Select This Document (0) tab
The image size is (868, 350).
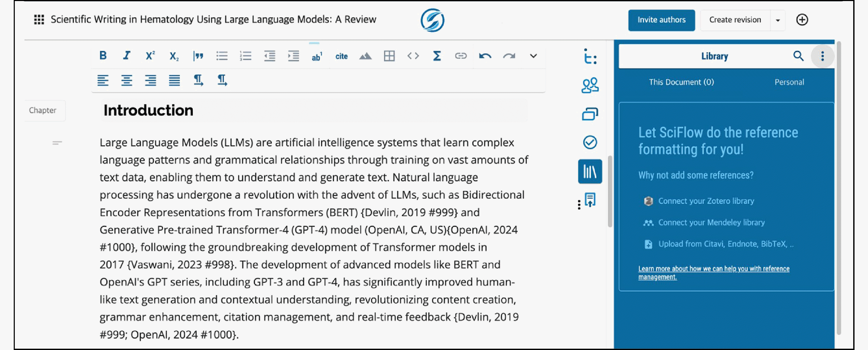681,82
